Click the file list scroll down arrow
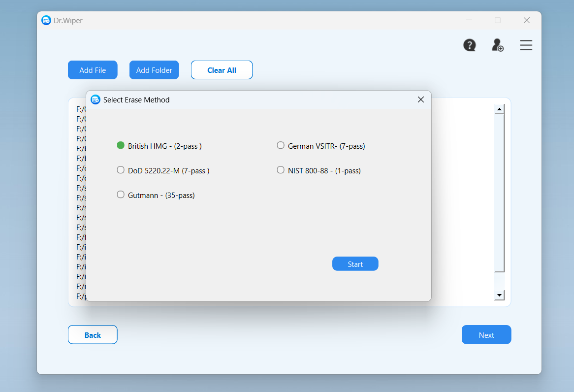The height and width of the screenshot is (392, 574). click(x=499, y=295)
